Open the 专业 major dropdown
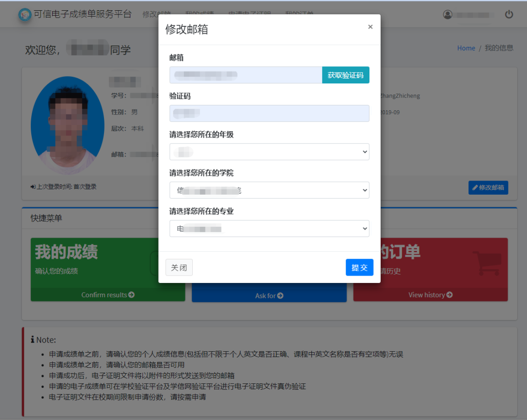 coord(269,228)
